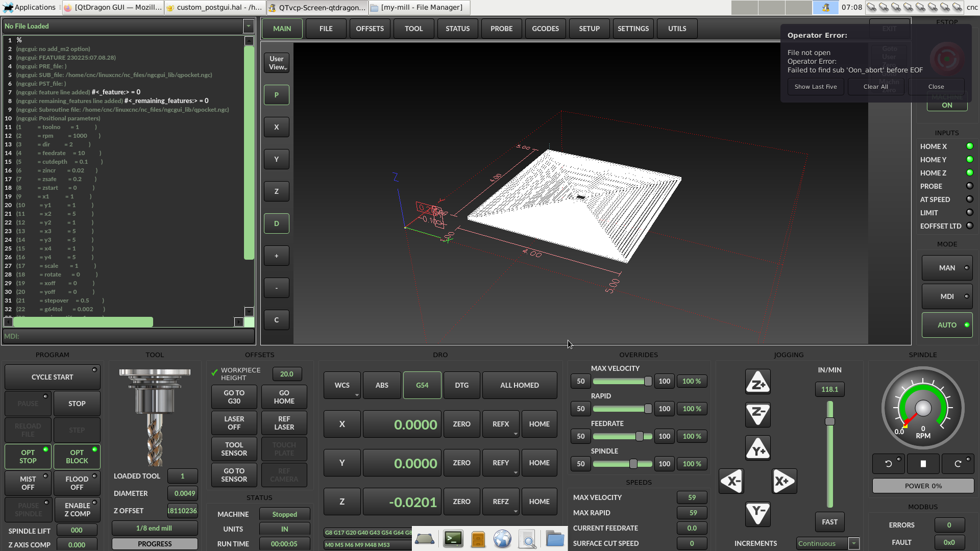980x551 pixels.
Task: Zoom in preview with plus button
Action: [277, 256]
